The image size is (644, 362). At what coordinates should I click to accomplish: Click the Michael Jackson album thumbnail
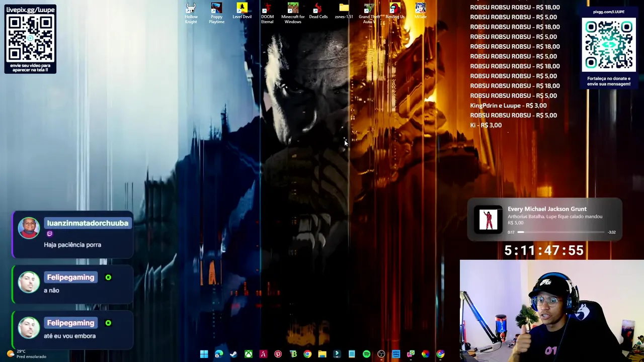[x=488, y=220]
